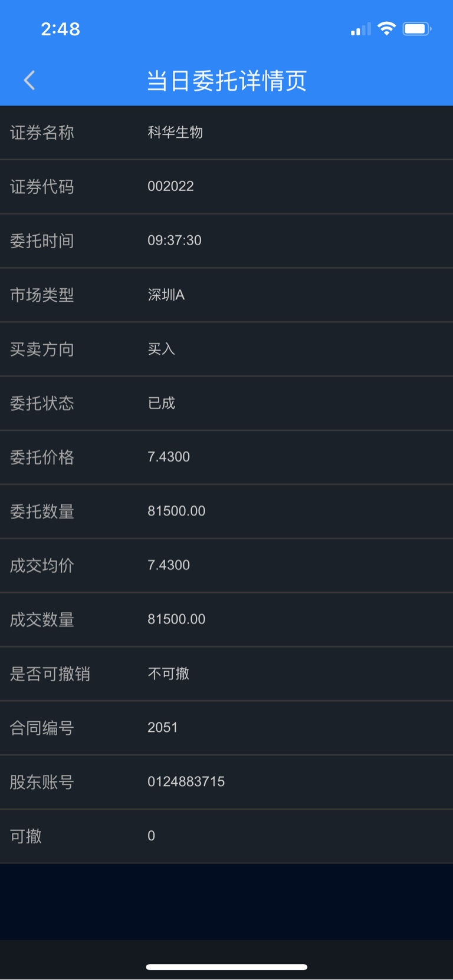Tap the 当日委托详情页 page title
The image size is (453, 980).
click(226, 81)
